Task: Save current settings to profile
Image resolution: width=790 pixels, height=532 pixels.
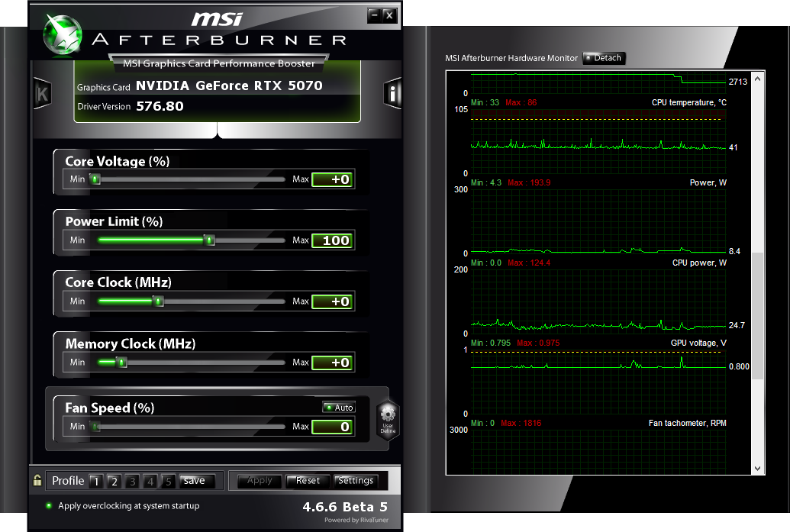Action: coord(197,481)
